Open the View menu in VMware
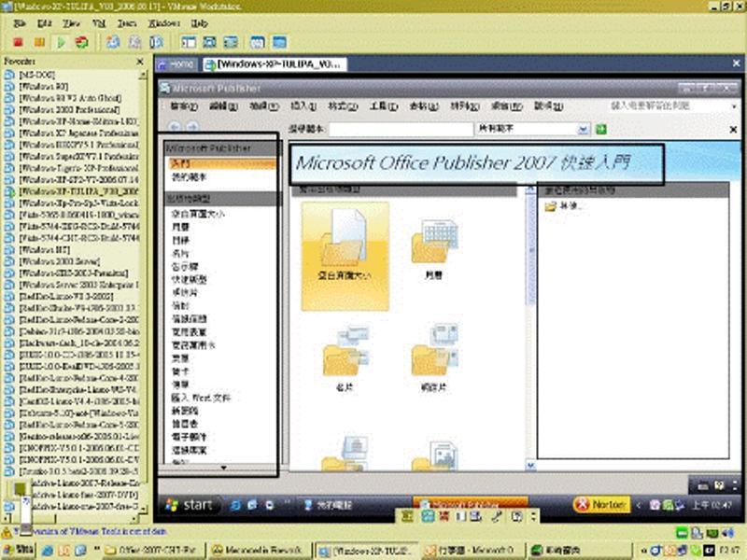Screen dimensions: 747x560 (x=71, y=22)
